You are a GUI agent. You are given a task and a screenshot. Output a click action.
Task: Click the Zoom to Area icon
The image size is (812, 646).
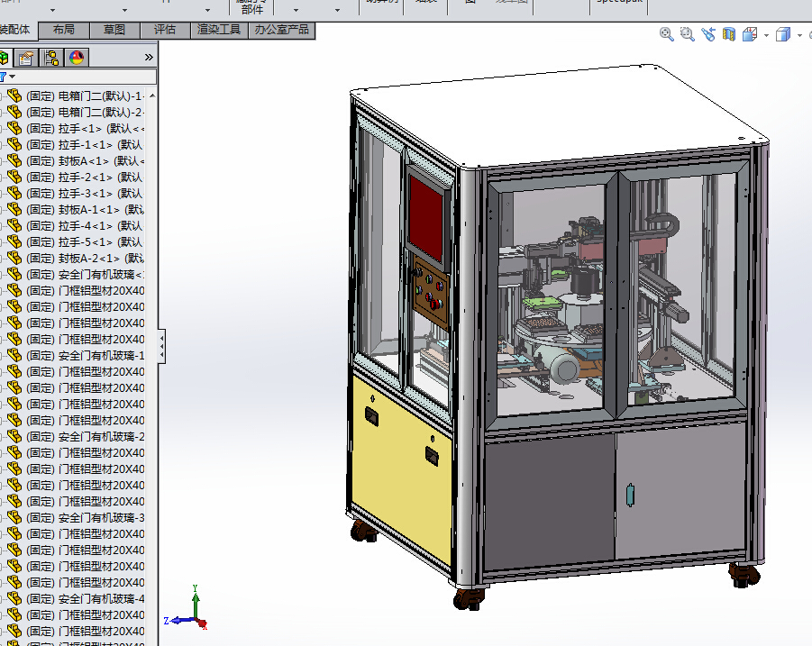pyautogui.click(x=688, y=34)
